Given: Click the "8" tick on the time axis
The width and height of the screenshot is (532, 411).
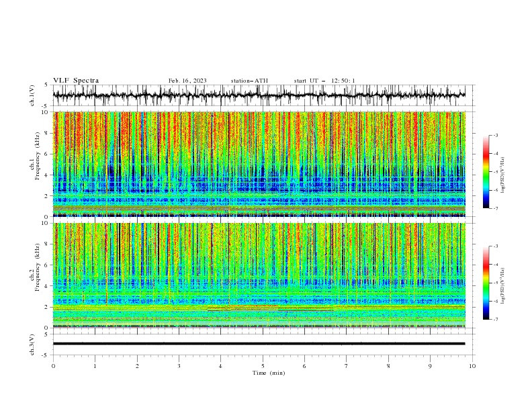Looking at the screenshot, I should pos(388,366).
